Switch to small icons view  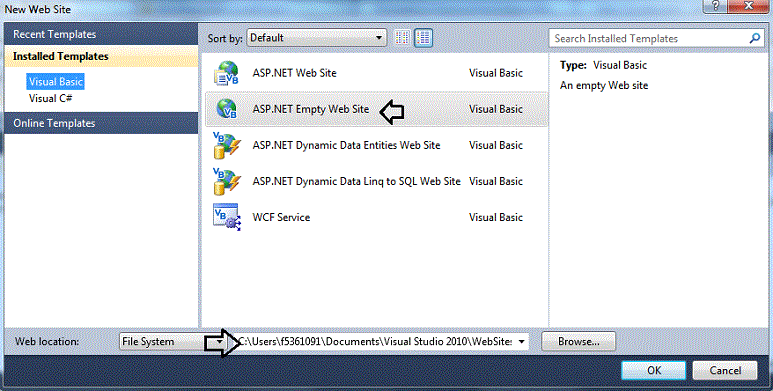[x=402, y=38]
